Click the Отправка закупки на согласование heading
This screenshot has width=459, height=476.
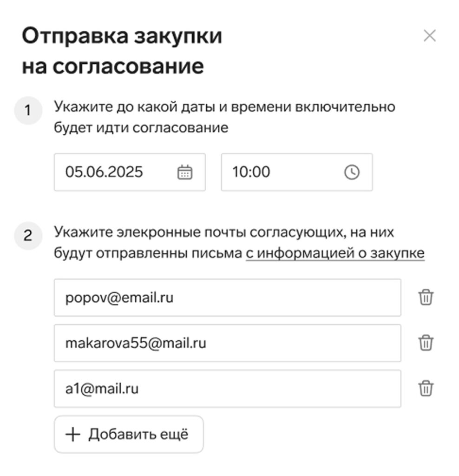point(122,51)
